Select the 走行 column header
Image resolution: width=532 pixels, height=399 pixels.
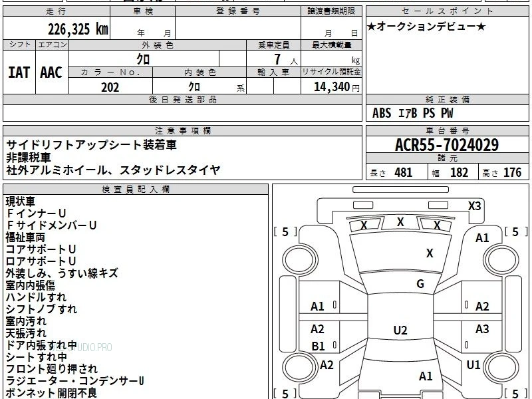[x=57, y=11]
